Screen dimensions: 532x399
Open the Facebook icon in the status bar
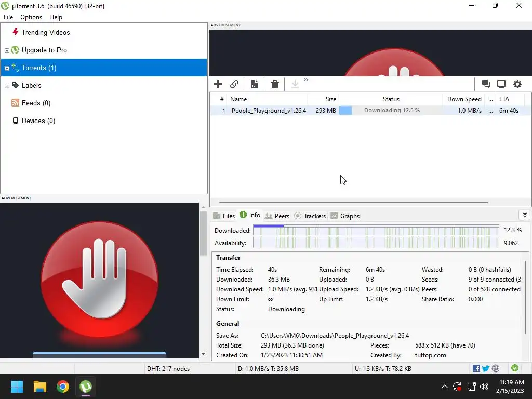(x=476, y=368)
